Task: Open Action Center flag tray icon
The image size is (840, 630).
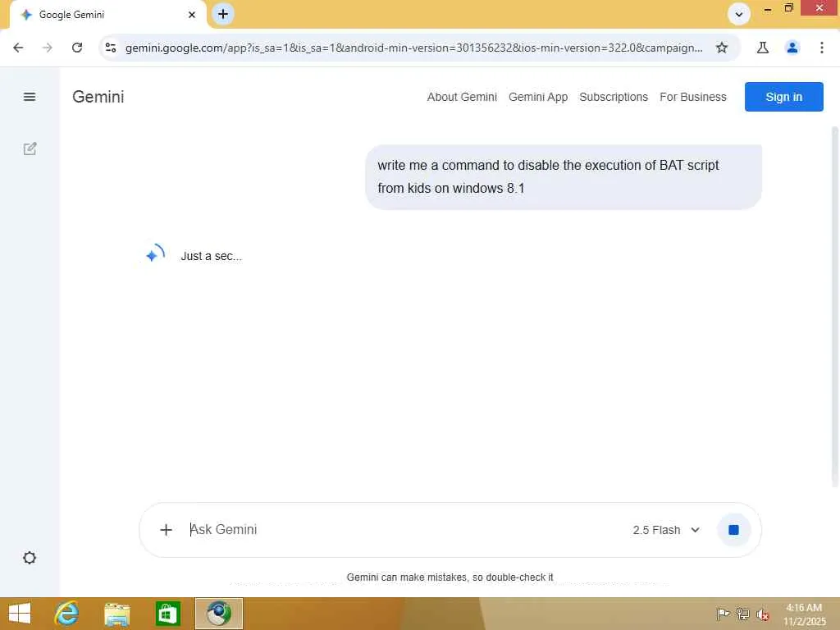Action: coord(723,614)
